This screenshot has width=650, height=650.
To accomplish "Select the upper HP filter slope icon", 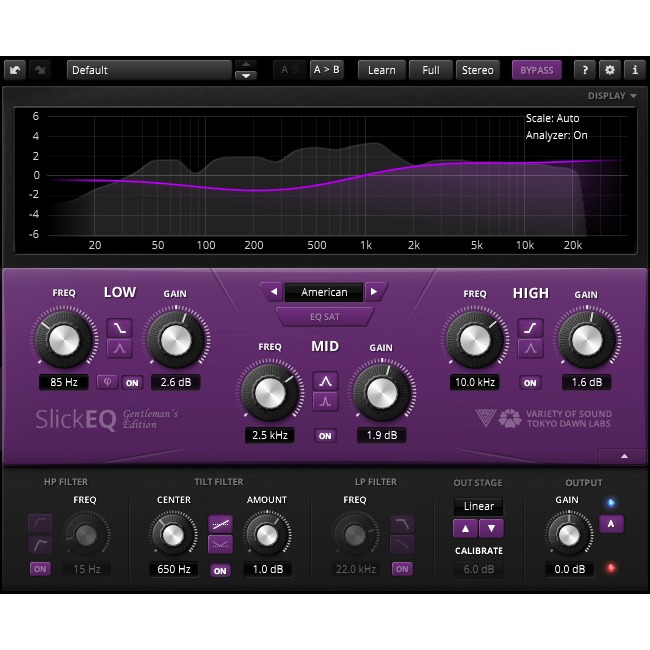I will 40,524.
